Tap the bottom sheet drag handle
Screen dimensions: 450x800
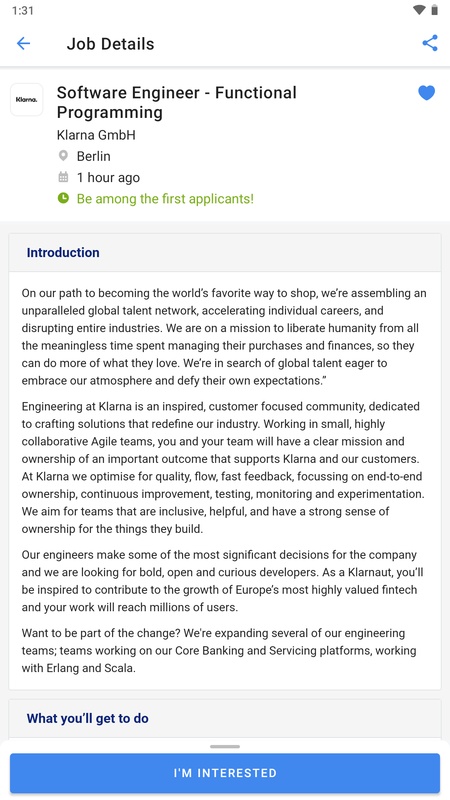pos(225,746)
